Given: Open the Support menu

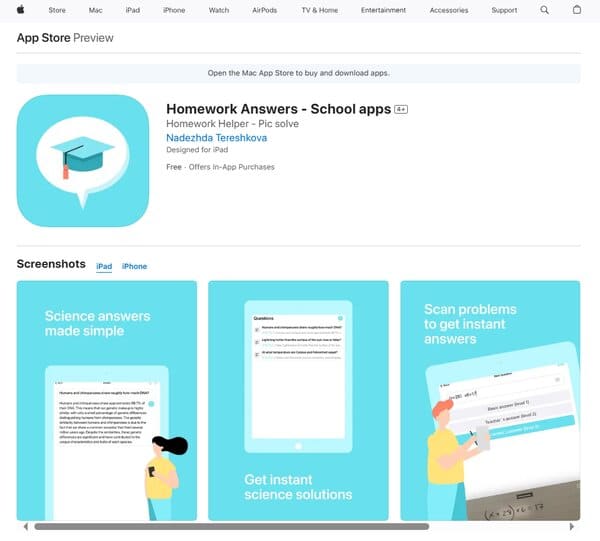Looking at the screenshot, I should (x=504, y=10).
